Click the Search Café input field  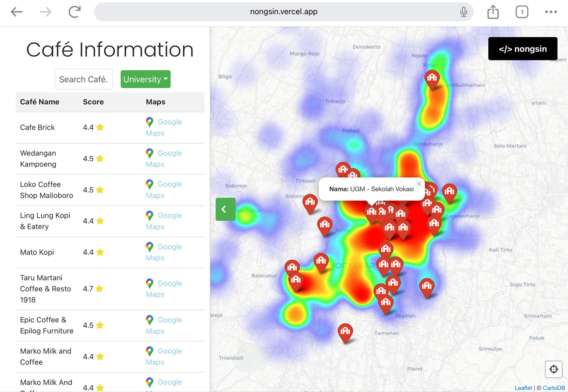click(84, 79)
